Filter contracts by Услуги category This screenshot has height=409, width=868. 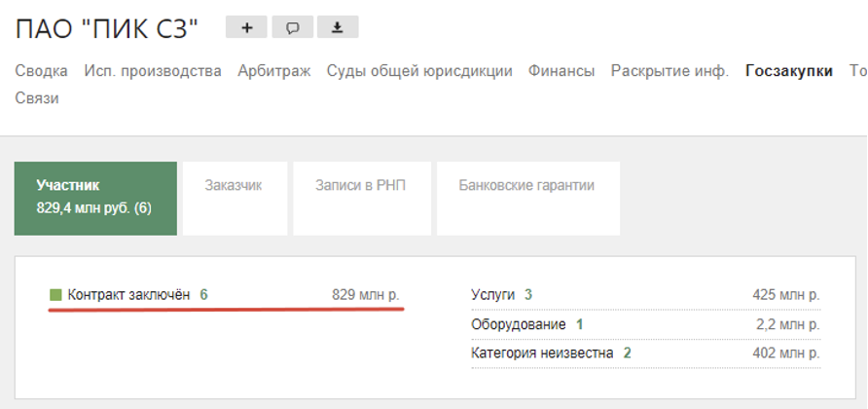495,294
